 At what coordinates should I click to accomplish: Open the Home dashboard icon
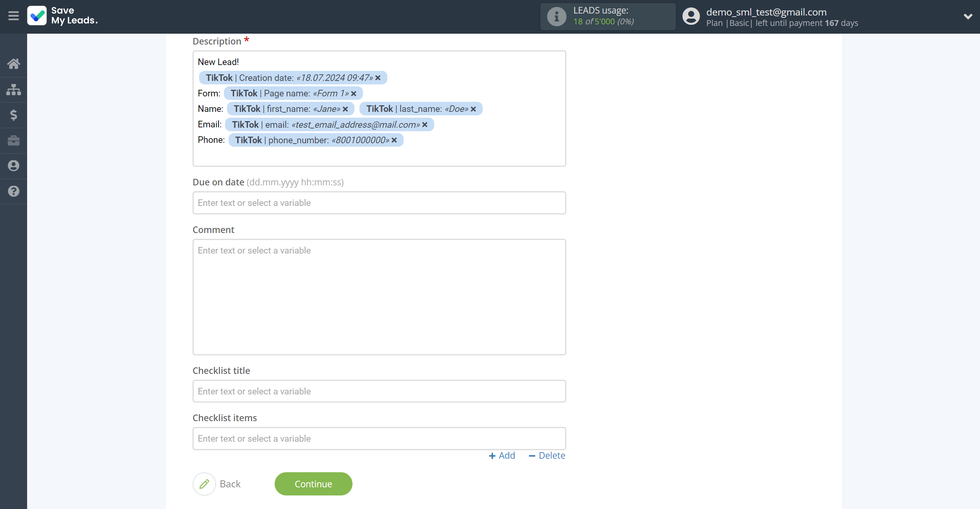[14, 64]
